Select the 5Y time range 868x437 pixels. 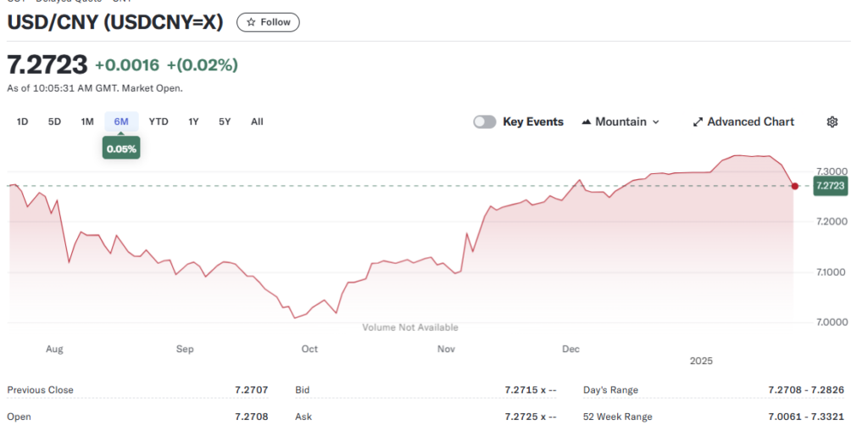click(225, 121)
